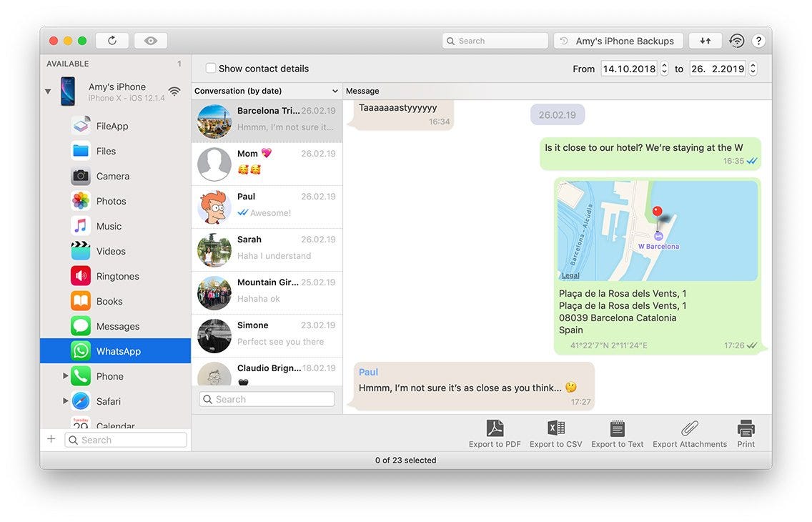Focus the conversation list Search field
This screenshot has width=812, height=522.
[x=267, y=399]
